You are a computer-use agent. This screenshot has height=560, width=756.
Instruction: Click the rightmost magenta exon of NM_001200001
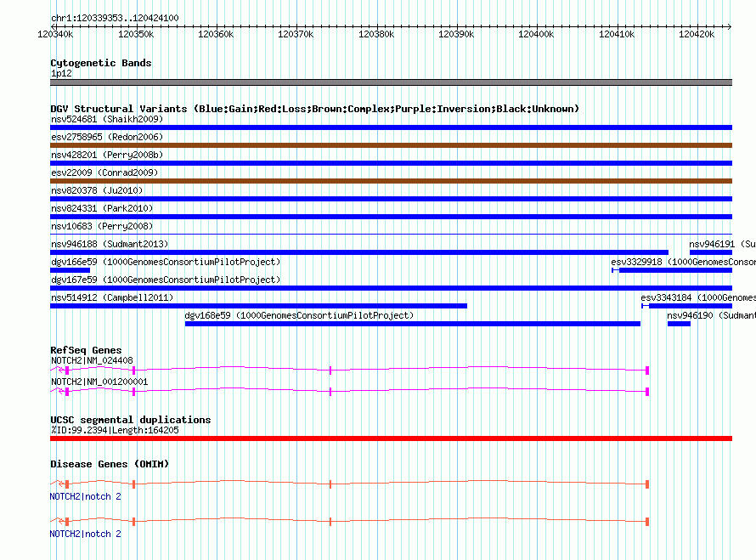click(647, 392)
